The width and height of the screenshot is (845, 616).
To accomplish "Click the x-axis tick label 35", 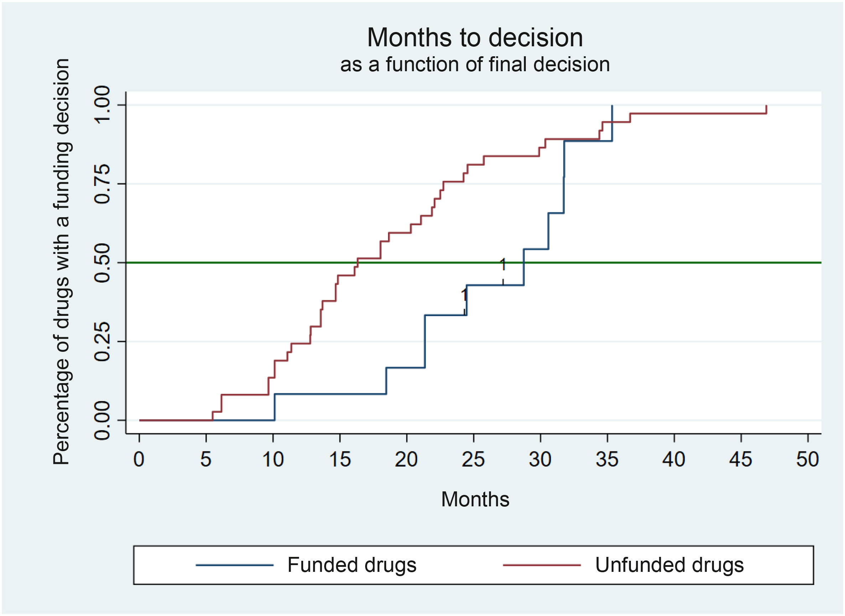I will (x=607, y=459).
